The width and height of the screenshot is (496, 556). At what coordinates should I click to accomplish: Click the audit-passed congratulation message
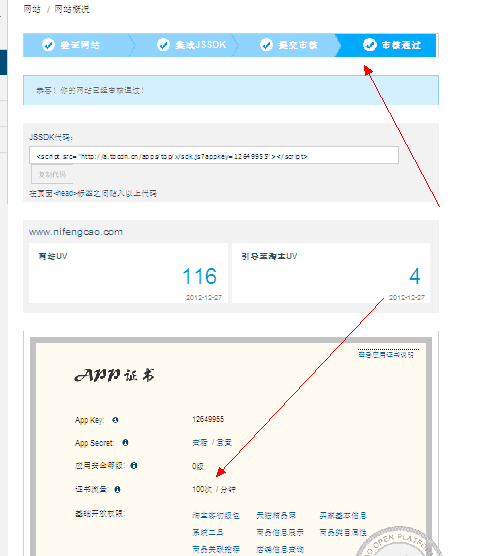[90, 90]
